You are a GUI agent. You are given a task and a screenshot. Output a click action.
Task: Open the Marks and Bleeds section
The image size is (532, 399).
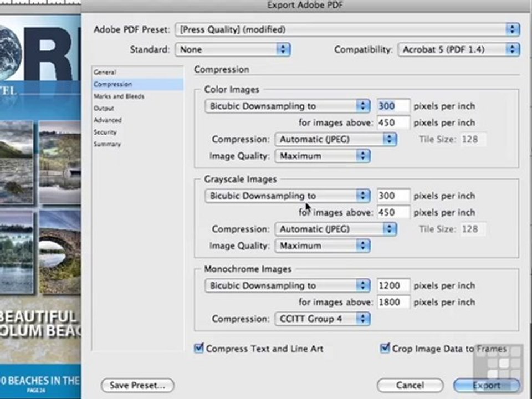coord(138,96)
